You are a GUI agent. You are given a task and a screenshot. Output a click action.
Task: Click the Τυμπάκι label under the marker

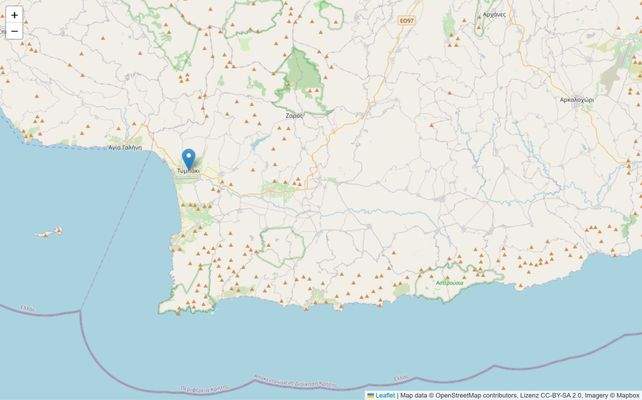[x=188, y=171]
